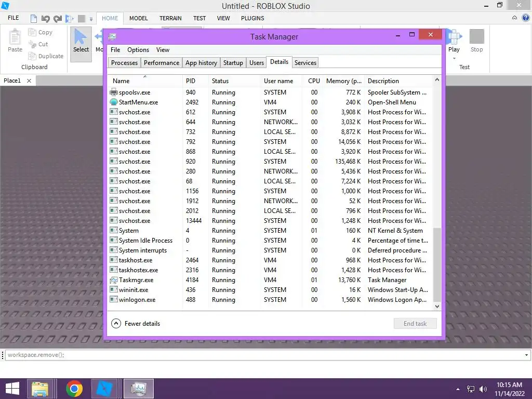532x399 pixels.
Task: Select the StartMenu.exe process row
Action: tap(270, 102)
